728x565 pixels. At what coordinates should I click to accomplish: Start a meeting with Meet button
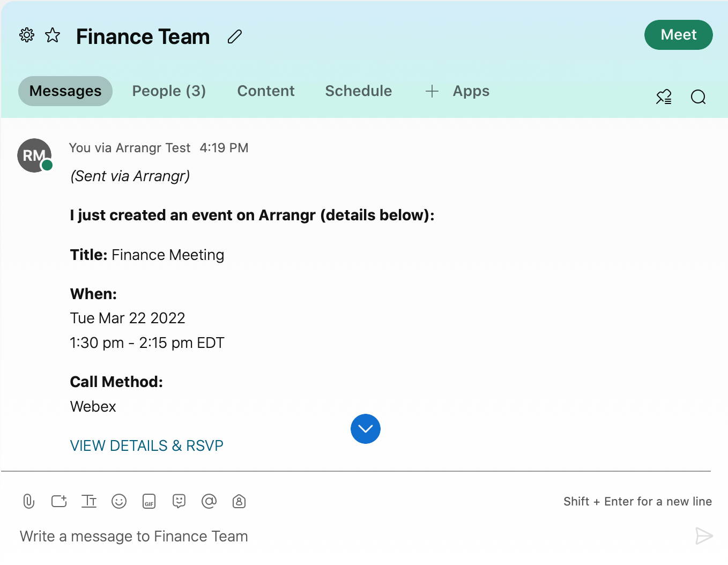coord(678,35)
